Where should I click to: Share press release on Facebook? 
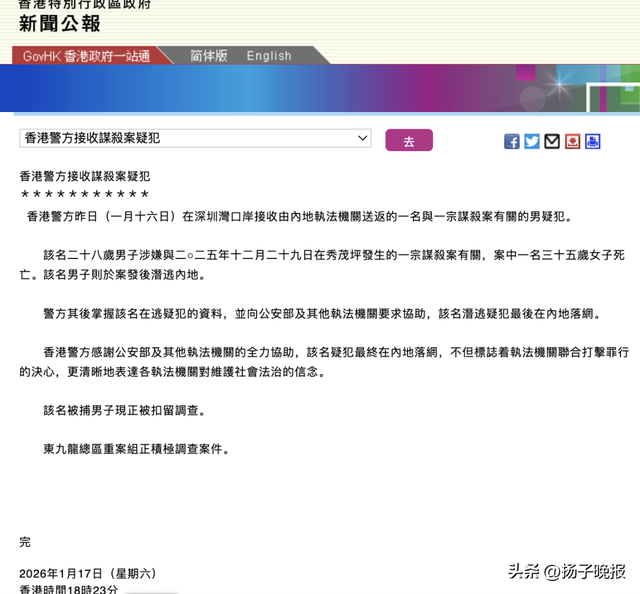[511, 141]
